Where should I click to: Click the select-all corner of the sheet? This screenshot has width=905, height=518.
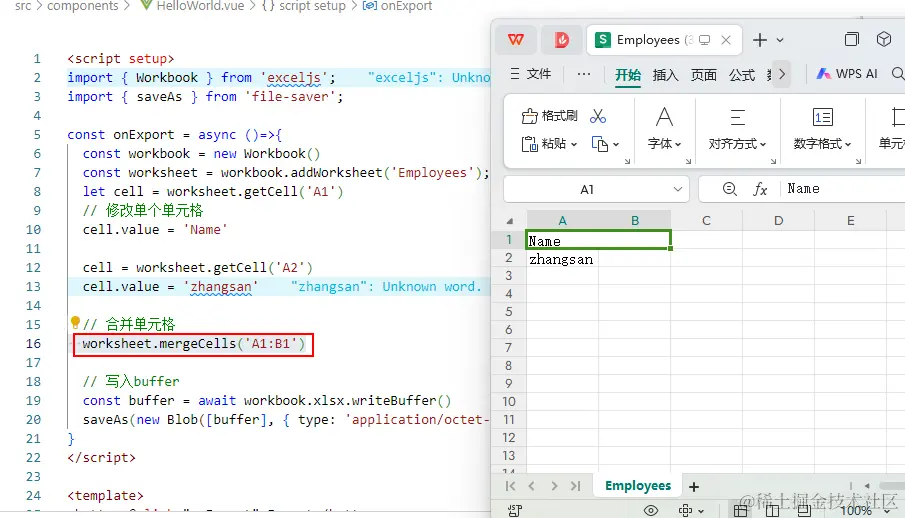510,221
